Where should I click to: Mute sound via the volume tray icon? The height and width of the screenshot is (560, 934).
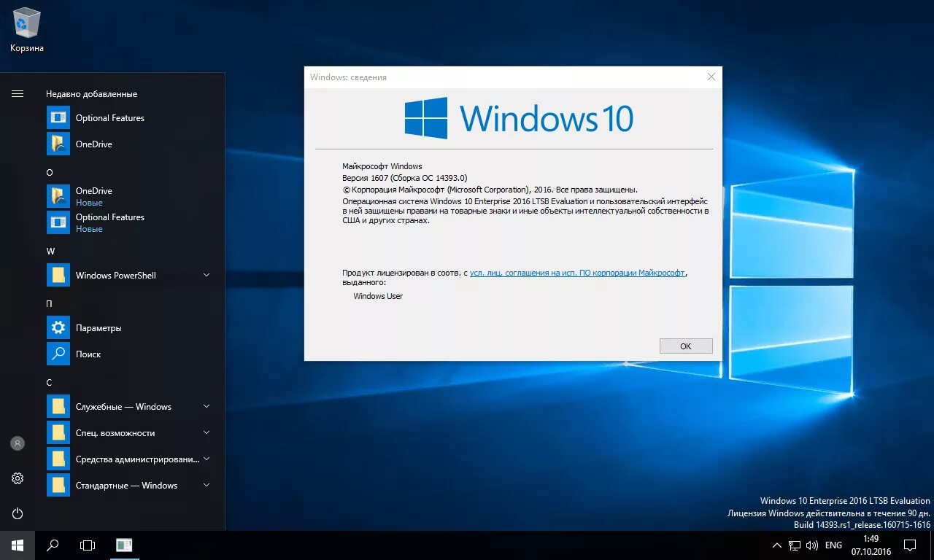[811, 545]
